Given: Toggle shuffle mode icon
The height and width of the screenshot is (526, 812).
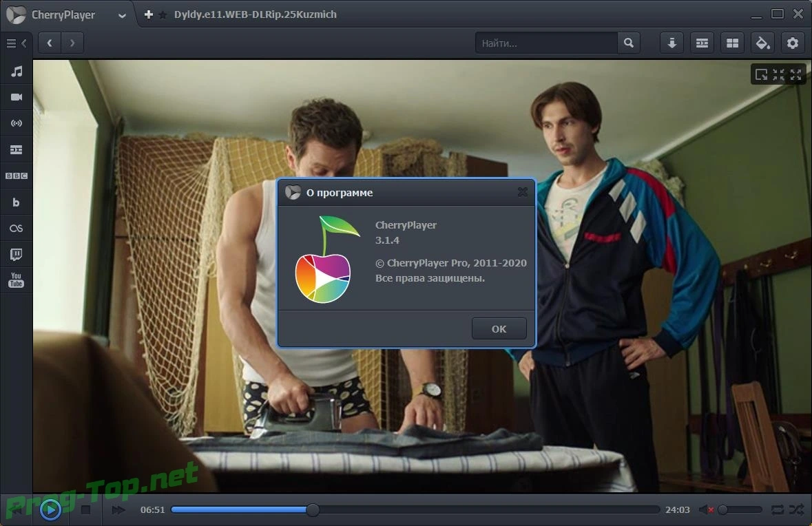Looking at the screenshot, I should click(796, 510).
